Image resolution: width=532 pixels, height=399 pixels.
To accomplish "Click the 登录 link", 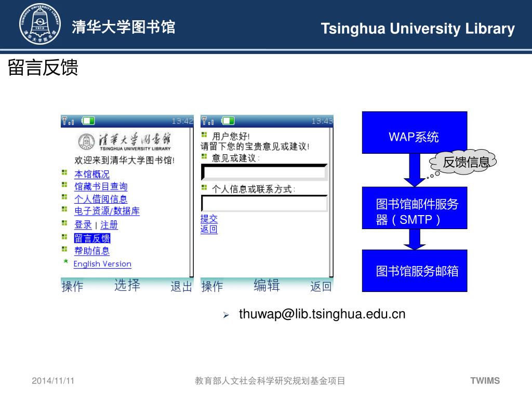I will coord(83,224).
